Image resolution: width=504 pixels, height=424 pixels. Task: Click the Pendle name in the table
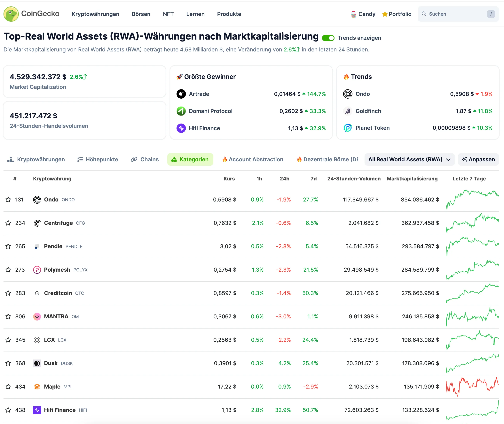[53, 246]
